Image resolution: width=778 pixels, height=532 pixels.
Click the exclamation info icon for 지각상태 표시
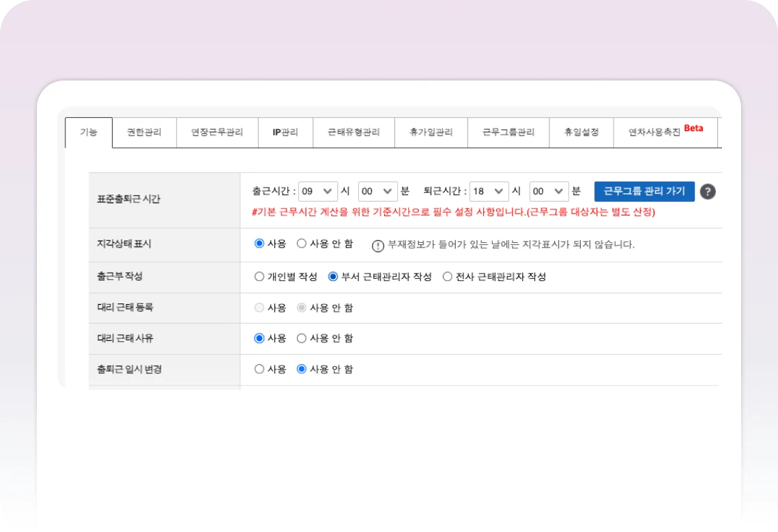(x=378, y=245)
